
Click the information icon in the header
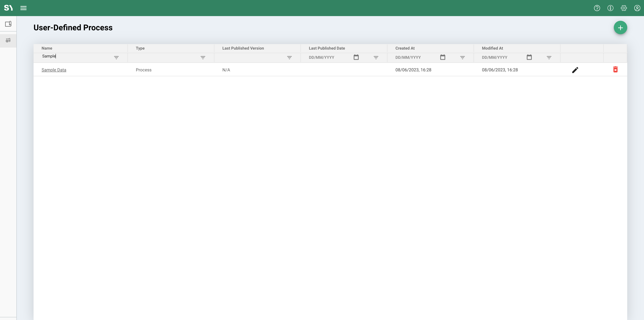610,8
